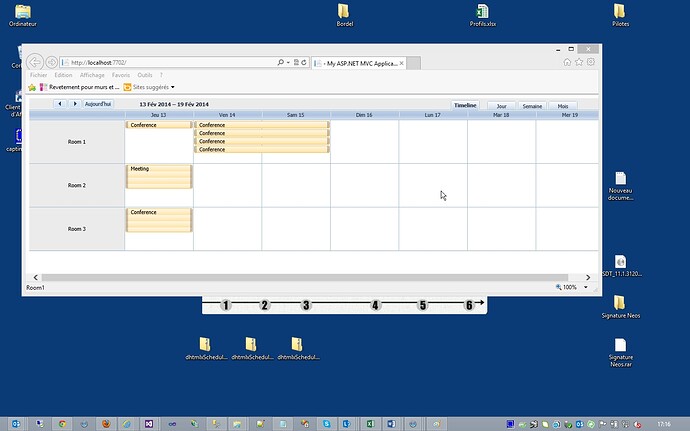The width and height of the screenshot is (690, 431).
Task: Open the Affichage menu
Action: pos(92,75)
